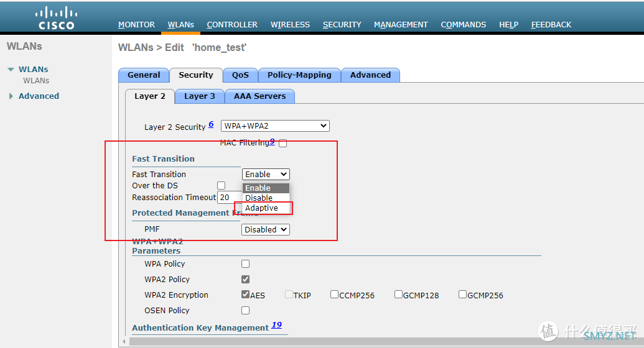The height and width of the screenshot is (348, 644).
Task: Select the Layer 2 sub-tab
Action: pyautogui.click(x=150, y=96)
